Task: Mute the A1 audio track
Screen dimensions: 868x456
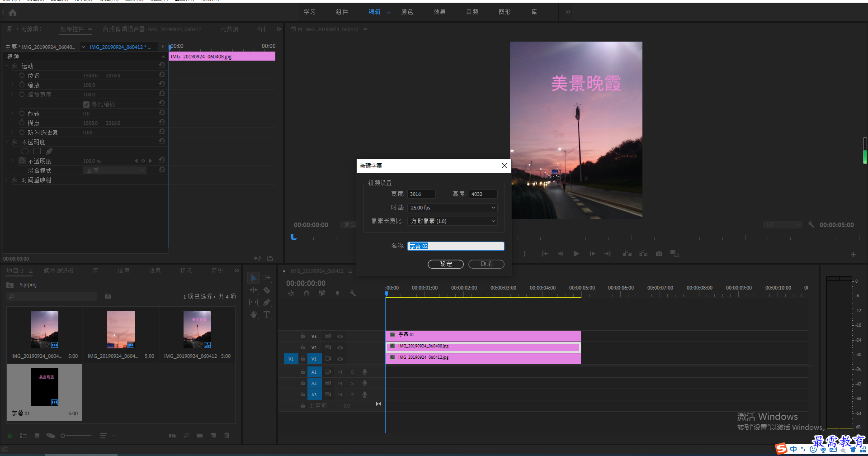Action: click(340, 372)
